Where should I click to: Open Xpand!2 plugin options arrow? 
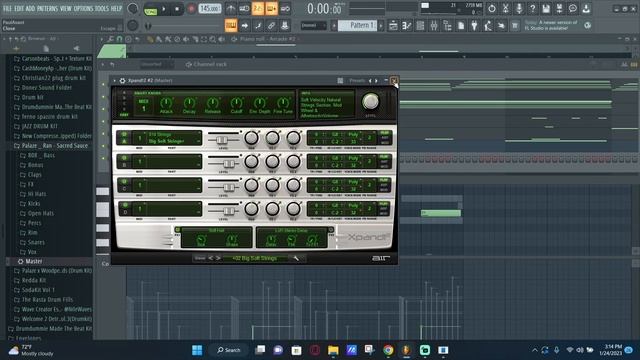coord(114,80)
